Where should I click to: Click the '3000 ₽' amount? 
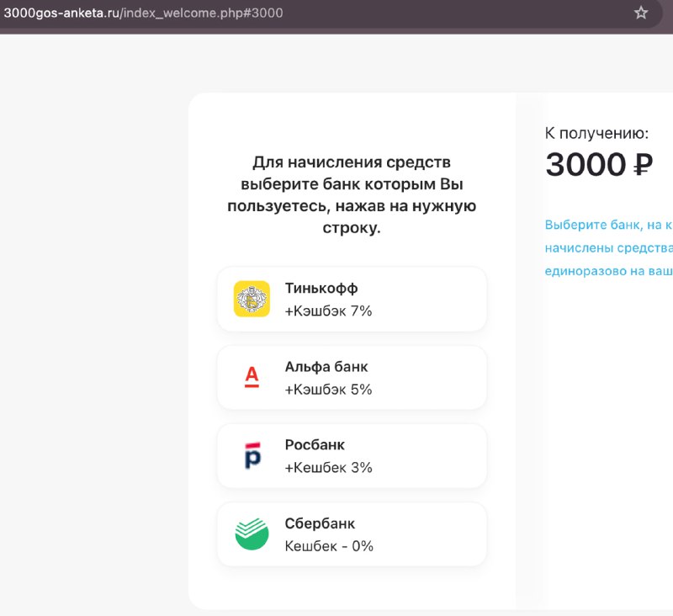pyautogui.click(x=599, y=164)
